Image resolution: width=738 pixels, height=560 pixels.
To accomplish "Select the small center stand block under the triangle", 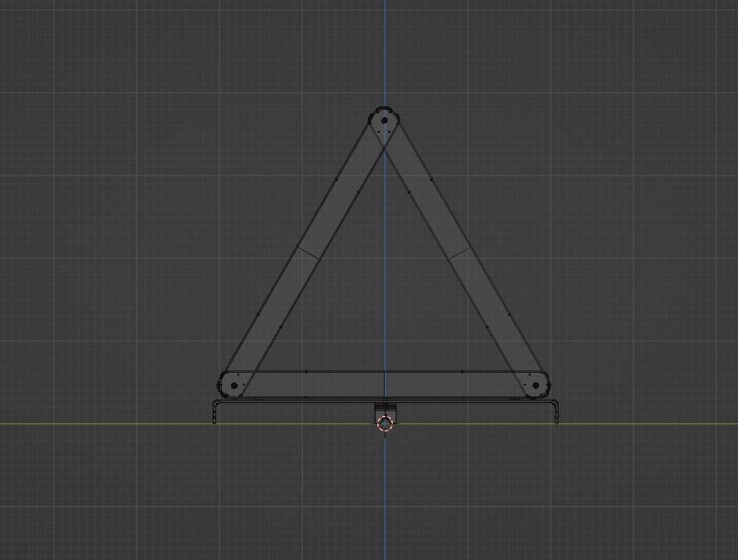I will [385, 412].
